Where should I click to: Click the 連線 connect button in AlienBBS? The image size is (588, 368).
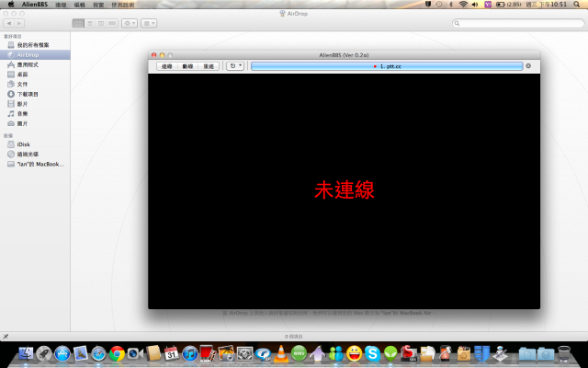click(x=167, y=66)
